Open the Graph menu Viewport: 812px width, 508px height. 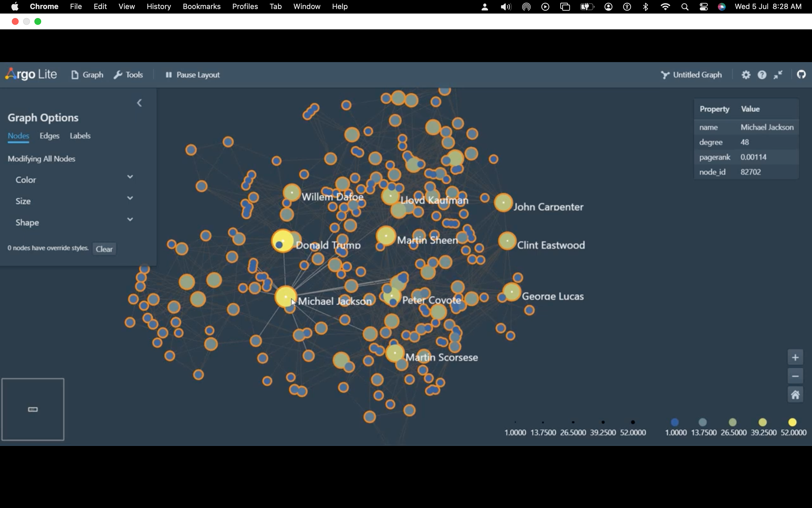click(x=87, y=75)
